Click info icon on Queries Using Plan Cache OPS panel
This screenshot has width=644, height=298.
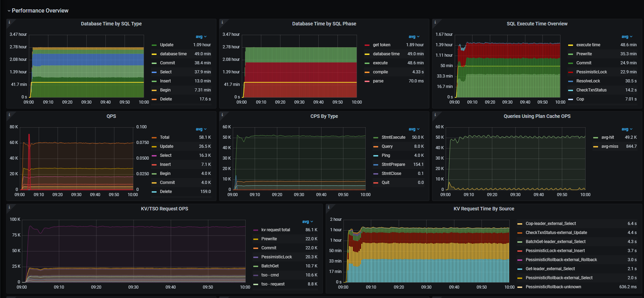(x=435, y=115)
